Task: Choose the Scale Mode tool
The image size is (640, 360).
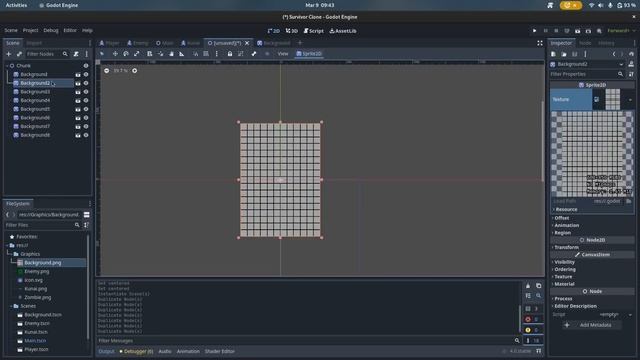Action: [x=137, y=54]
